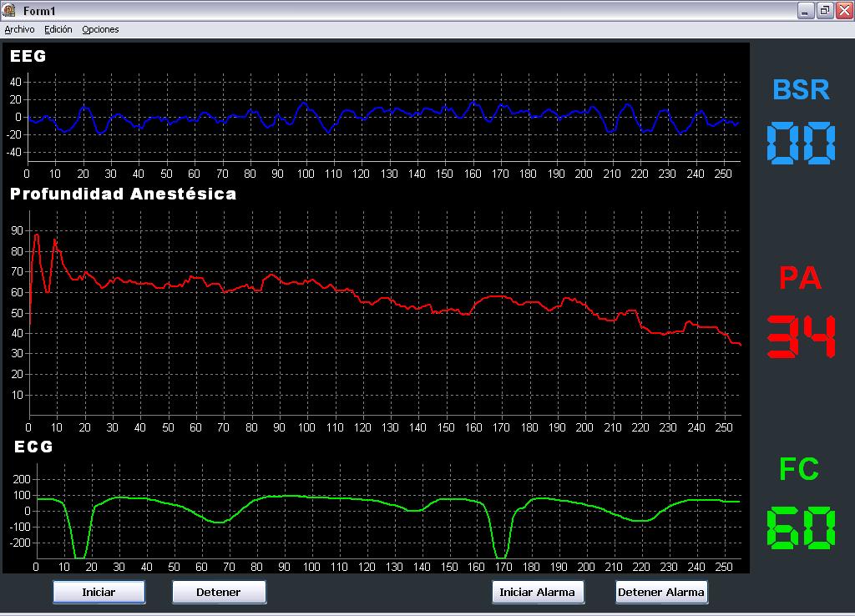This screenshot has width=855, height=616.
Task: Close the Form1 window
Action: (843, 10)
